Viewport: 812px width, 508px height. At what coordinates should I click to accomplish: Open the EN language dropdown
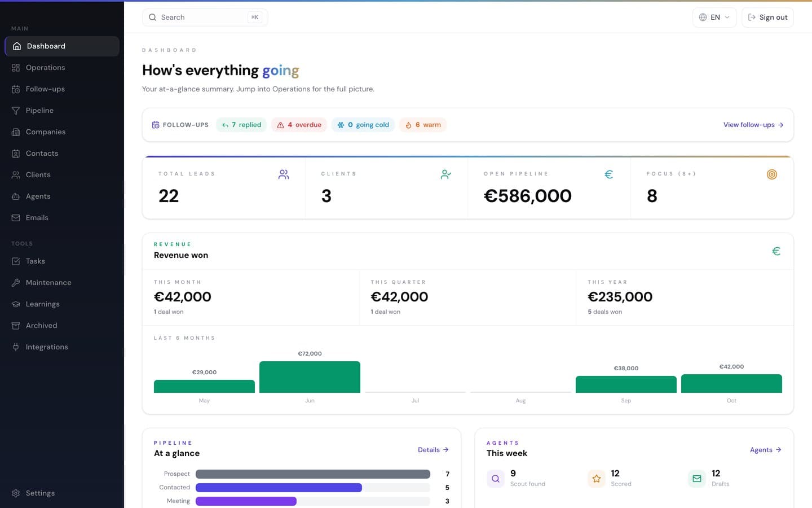click(x=714, y=17)
